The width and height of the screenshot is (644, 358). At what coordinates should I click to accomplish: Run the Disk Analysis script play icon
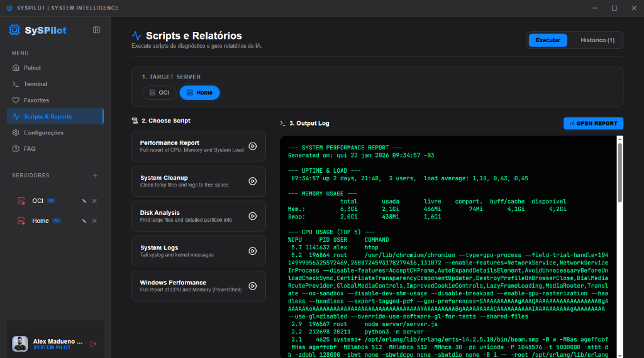pos(253,216)
